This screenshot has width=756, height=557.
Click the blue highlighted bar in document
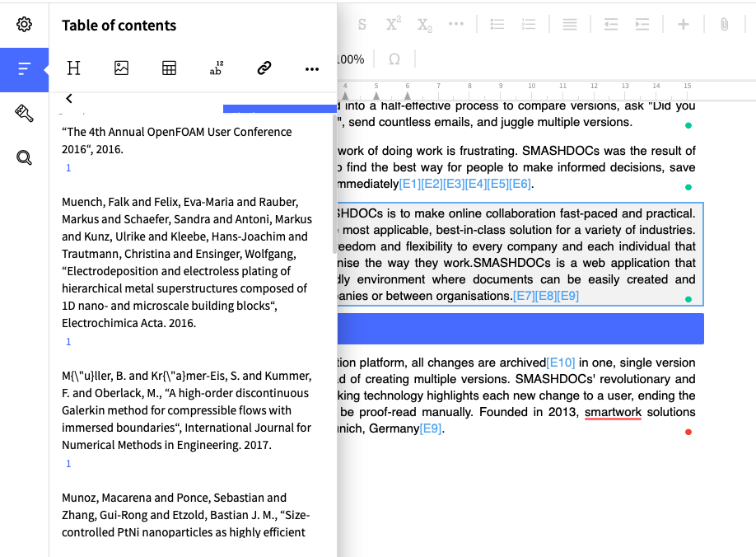tap(520, 329)
